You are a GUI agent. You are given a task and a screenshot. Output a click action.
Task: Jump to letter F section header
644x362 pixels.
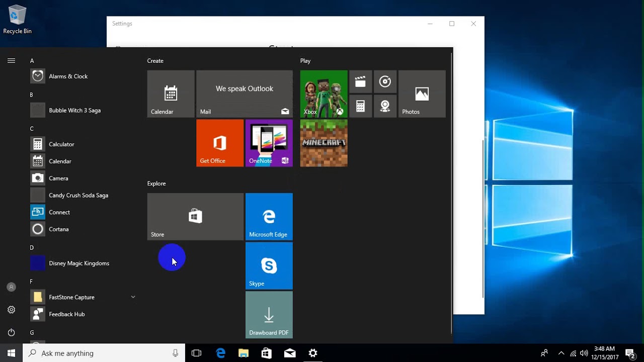coord(31,282)
